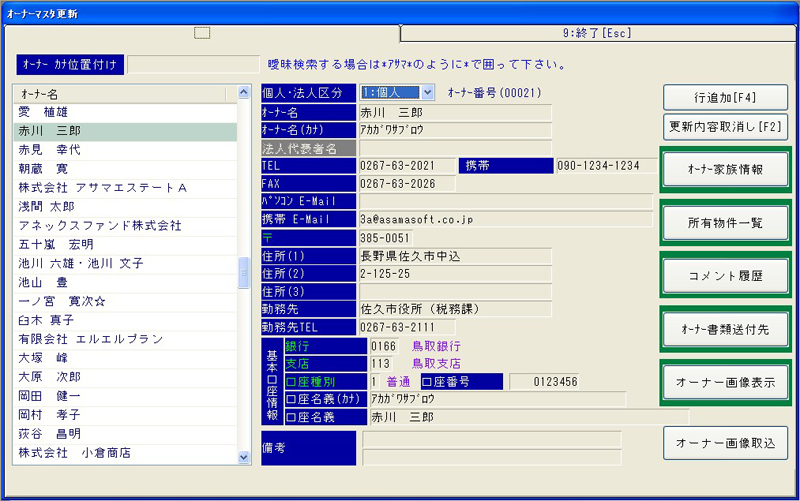Display owner image via オーナー画像表示
800x501 pixels.
tap(725, 382)
